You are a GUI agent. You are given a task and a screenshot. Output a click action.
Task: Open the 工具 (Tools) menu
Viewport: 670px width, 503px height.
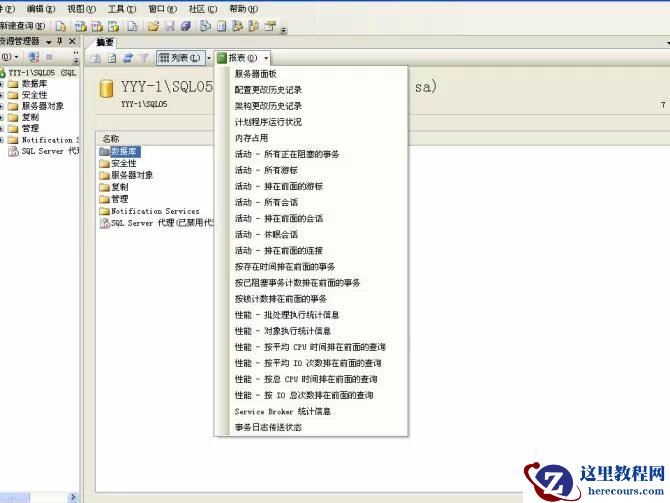pos(122,9)
